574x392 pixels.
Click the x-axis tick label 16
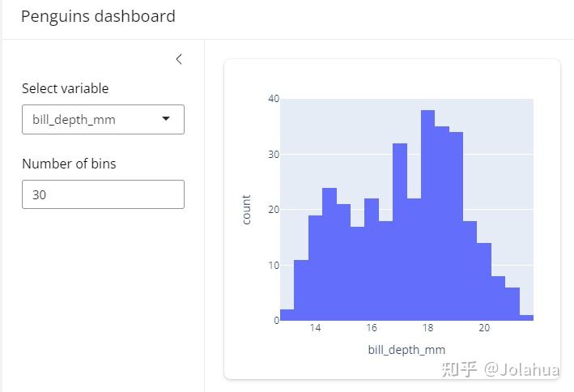pos(372,327)
